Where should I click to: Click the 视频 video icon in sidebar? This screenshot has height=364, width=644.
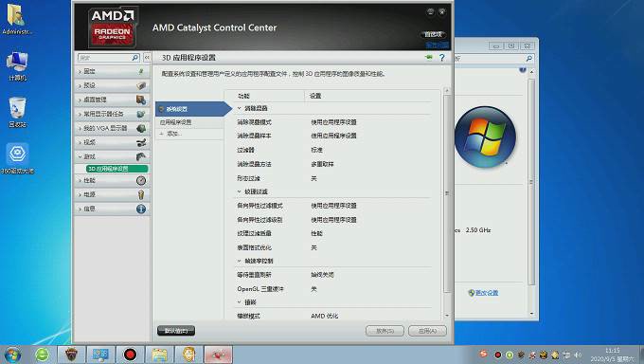[141, 142]
